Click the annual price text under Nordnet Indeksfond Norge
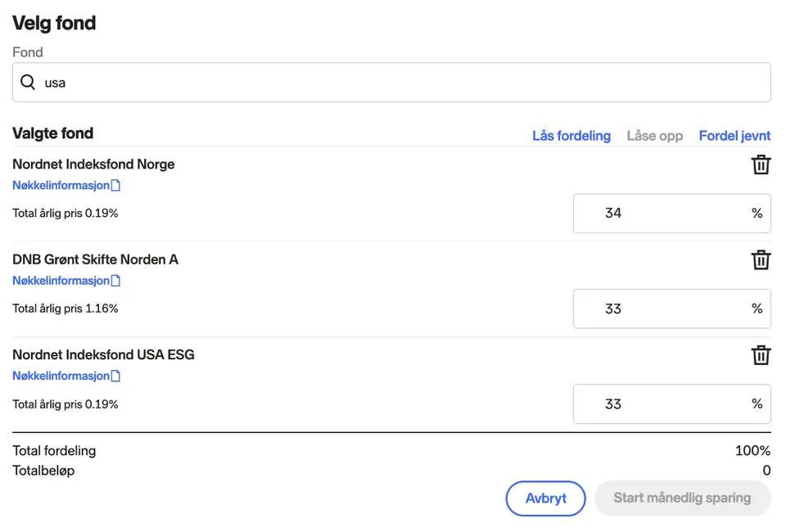786x532 pixels. (65, 214)
